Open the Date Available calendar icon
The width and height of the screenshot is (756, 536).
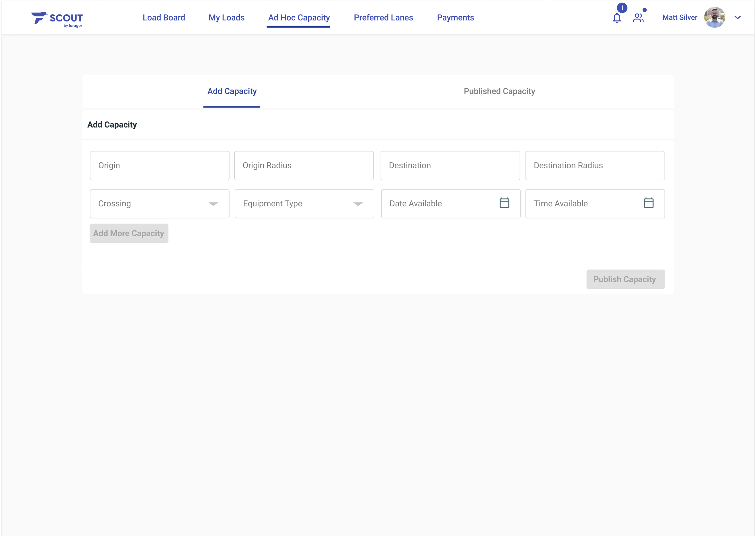504,203
